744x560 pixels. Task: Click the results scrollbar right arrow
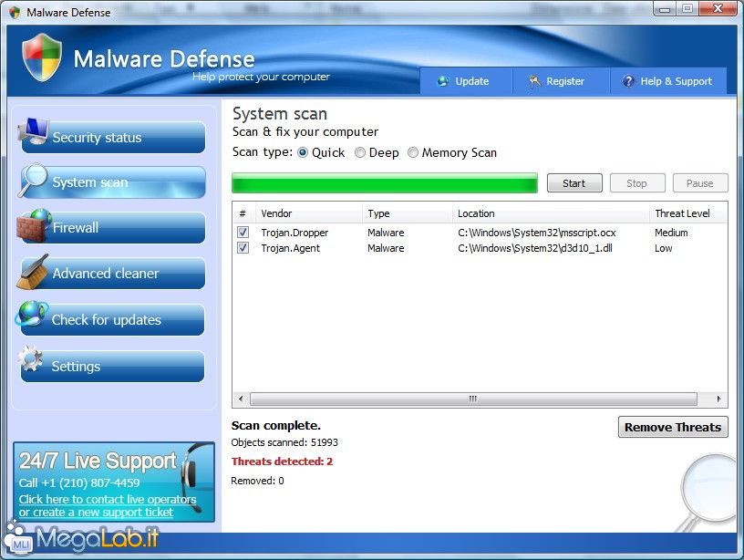click(718, 399)
